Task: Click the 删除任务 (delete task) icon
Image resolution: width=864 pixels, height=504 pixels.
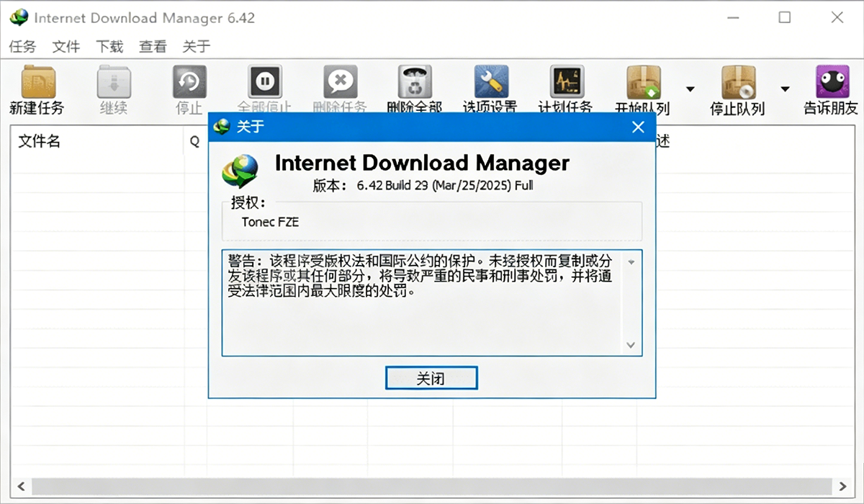Action: [341, 81]
